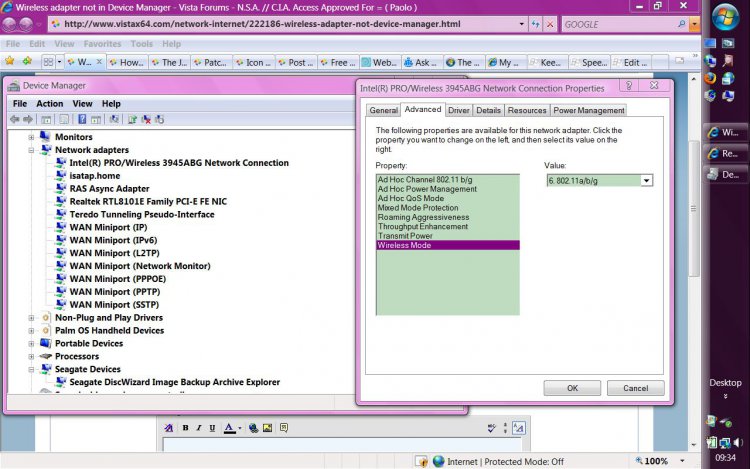Toggle Underline in the forum editor
750x469 pixels.
(212, 428)
